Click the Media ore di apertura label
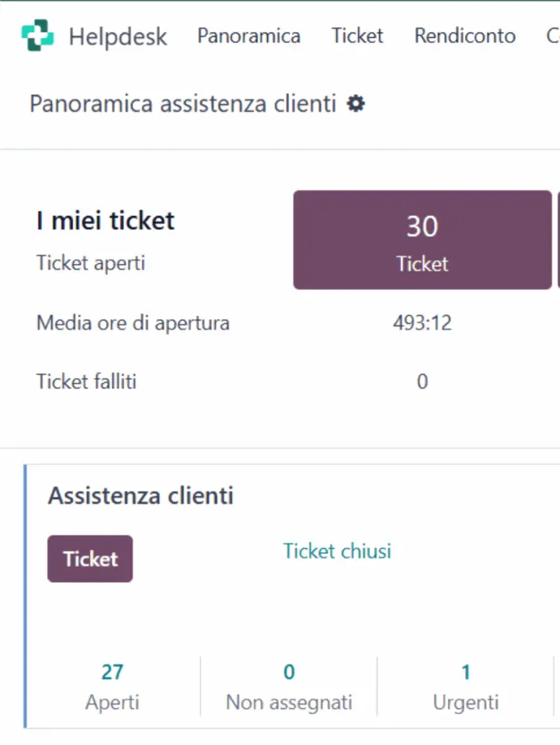This screenshot has height=745, width=560. [133, 324]
